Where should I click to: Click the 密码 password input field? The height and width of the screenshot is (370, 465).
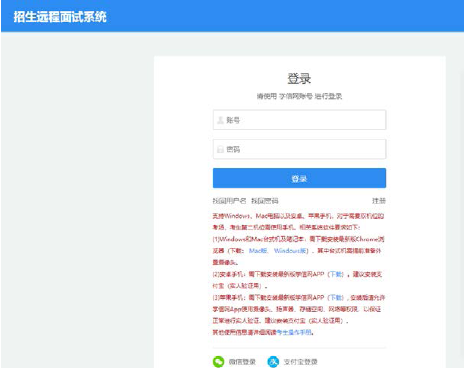point(299,149)
